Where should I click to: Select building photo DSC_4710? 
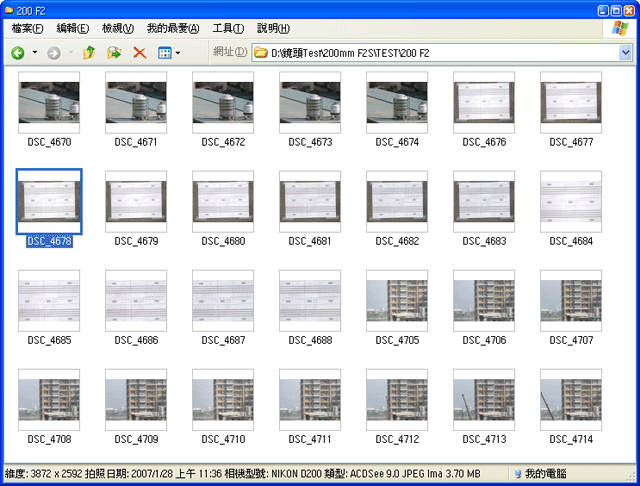coord(223,400)
